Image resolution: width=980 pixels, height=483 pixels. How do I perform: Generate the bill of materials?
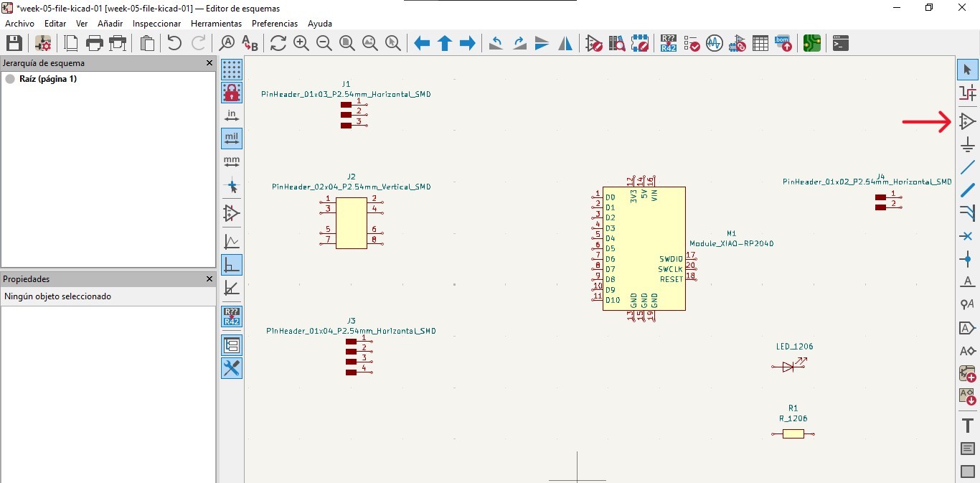[x=783, y=43]
